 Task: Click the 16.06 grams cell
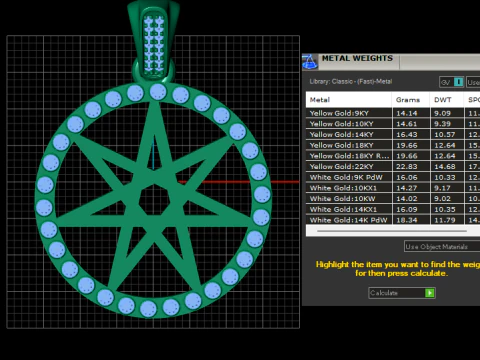(x=411, y=177)
